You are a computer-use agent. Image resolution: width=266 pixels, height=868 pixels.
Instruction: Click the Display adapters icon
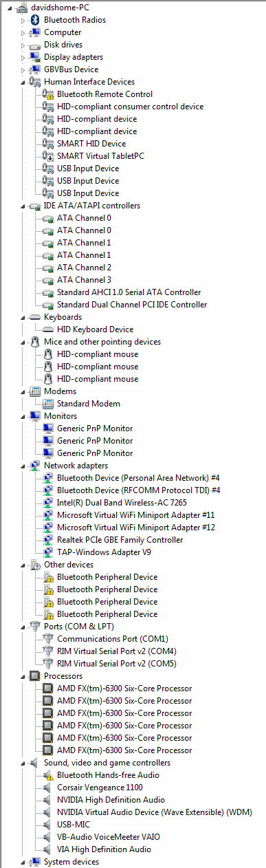35,57
